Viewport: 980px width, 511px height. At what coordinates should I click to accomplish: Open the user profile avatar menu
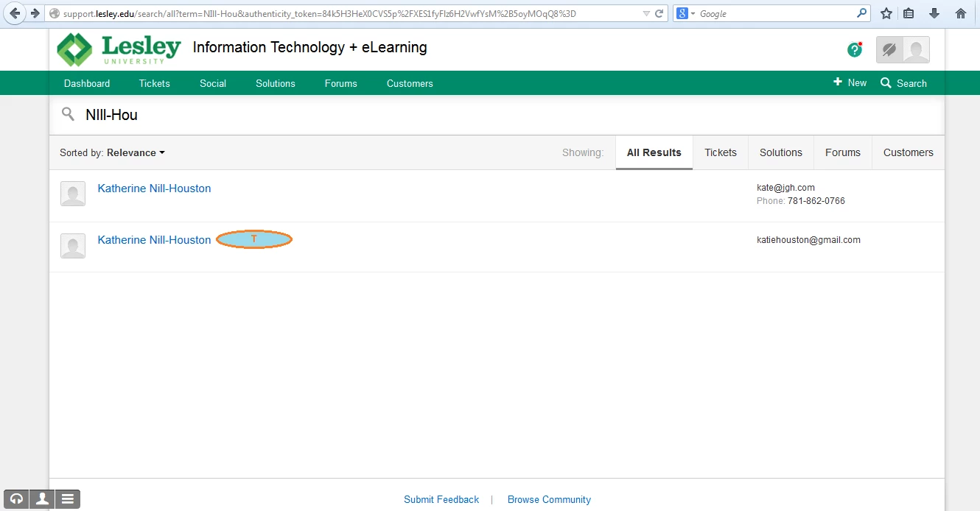[x=916, y=49]
